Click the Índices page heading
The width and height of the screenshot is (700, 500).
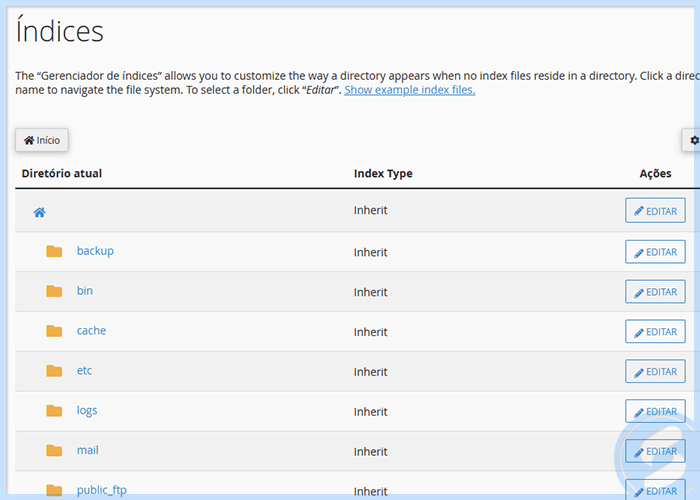coord(59,30)
